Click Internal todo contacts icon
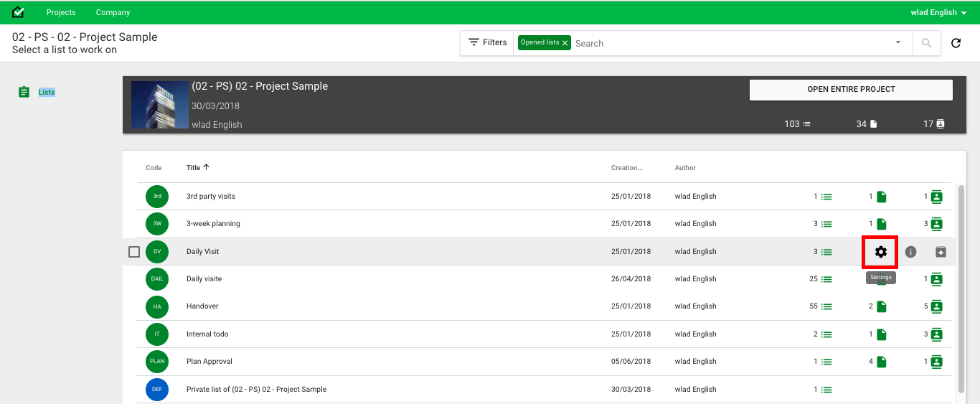980x404 pixels. coord(936,334)
